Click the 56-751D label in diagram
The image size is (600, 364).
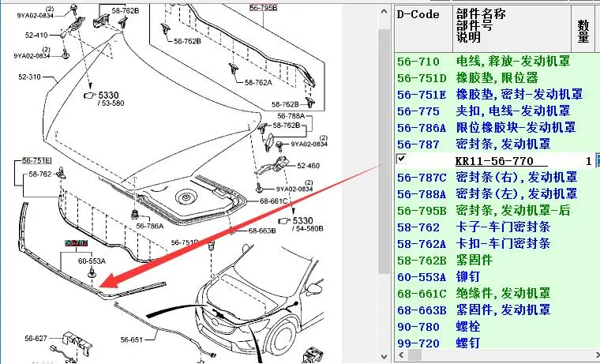coord(185,242)
